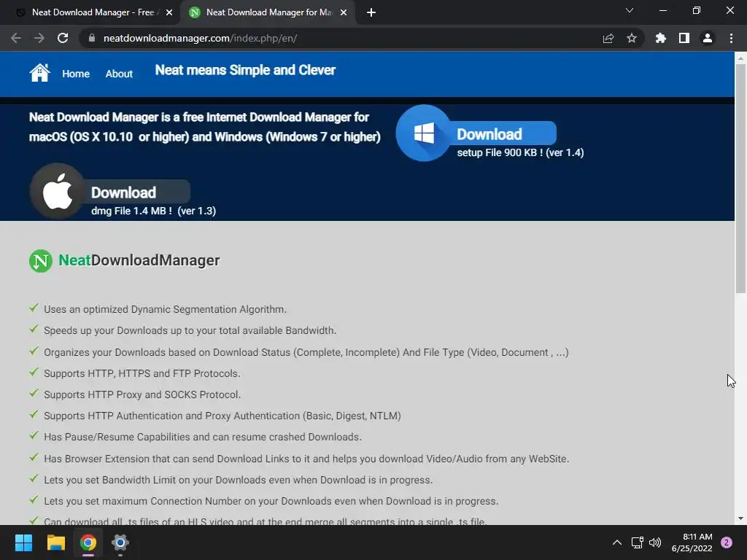Click the Windows logo download circle

[x=424, y=133]
